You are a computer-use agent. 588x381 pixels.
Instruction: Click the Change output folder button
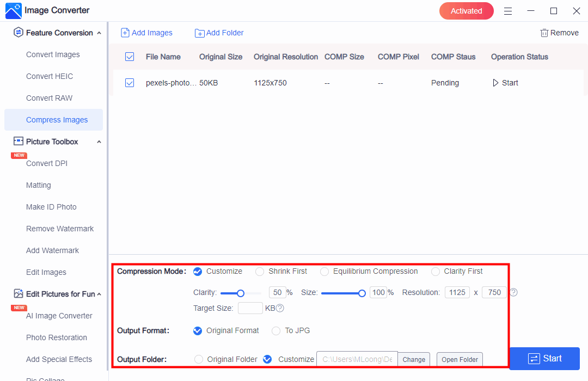coord(414,359)
